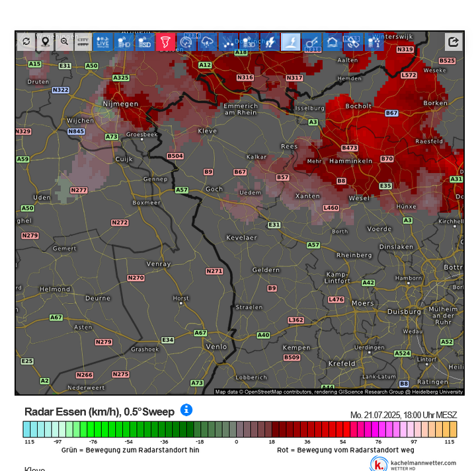Click the Venlo city label

(x=216, y=347)
